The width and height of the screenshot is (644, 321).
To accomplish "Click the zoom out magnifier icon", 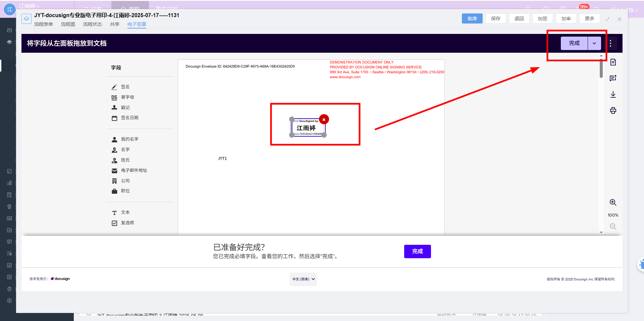I will (x=613, y=227).
